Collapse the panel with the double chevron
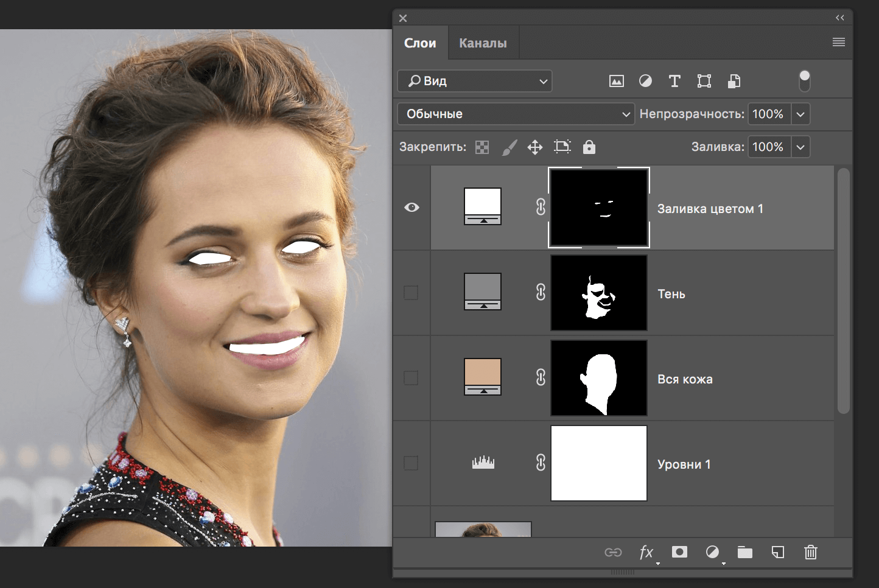This screenshot has height=588, width=879. pos(841,18)
